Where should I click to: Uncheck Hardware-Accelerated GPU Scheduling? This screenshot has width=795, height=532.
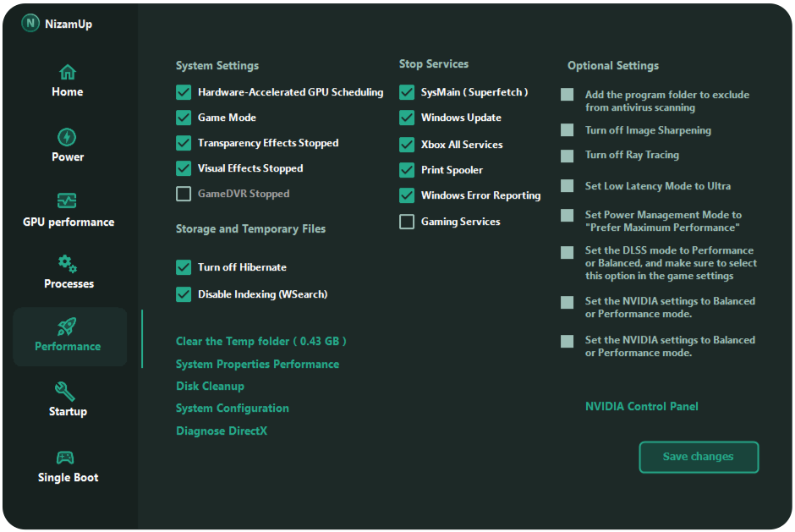tap(184, 92)
